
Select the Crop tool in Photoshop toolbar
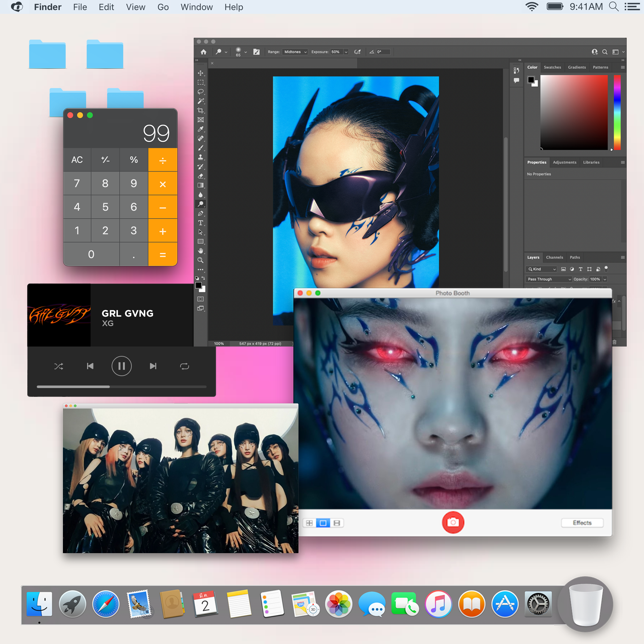200,110
